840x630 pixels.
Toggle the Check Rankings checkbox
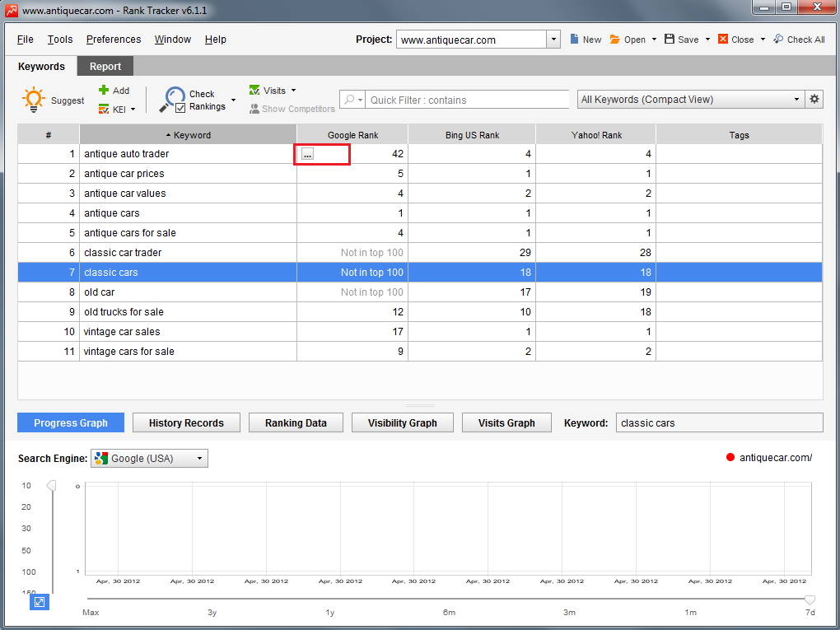click(x=180, y=108)
